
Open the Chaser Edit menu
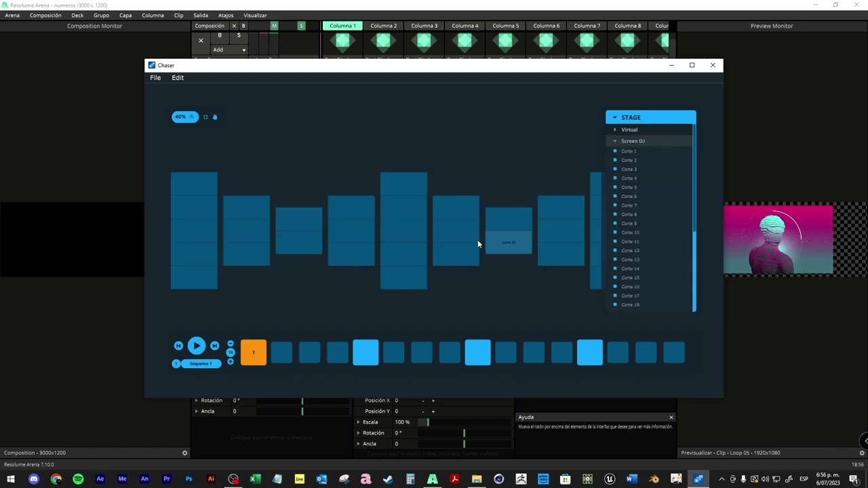tap(178, 78)
